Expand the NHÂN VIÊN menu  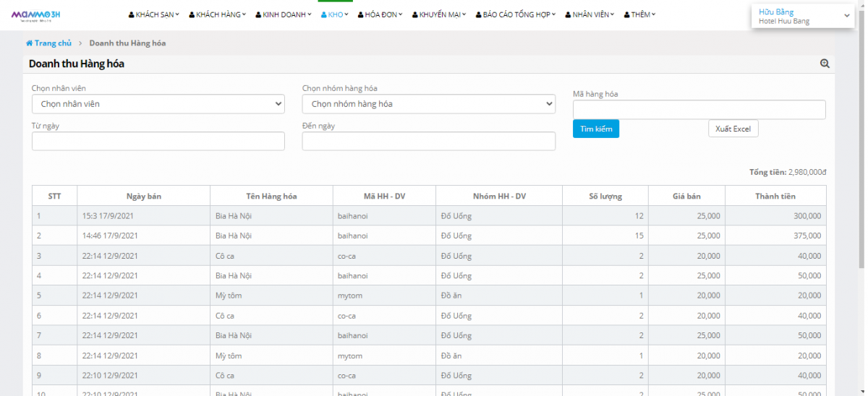point(590,14)
